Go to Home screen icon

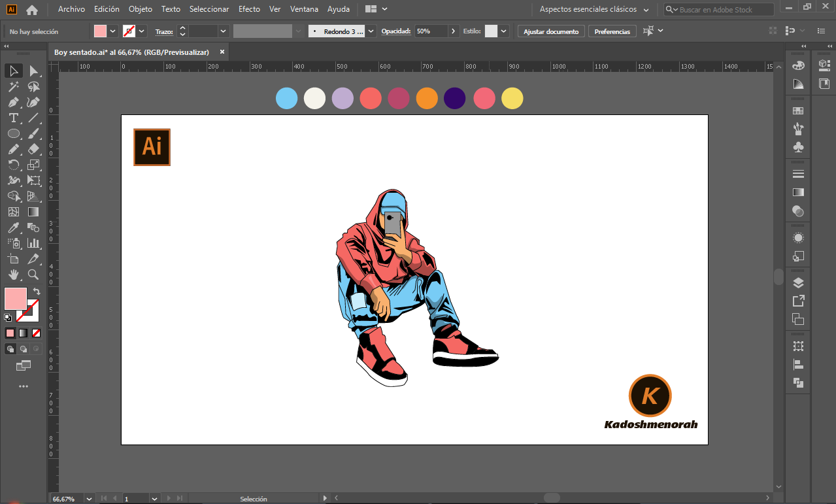point(32,10)
